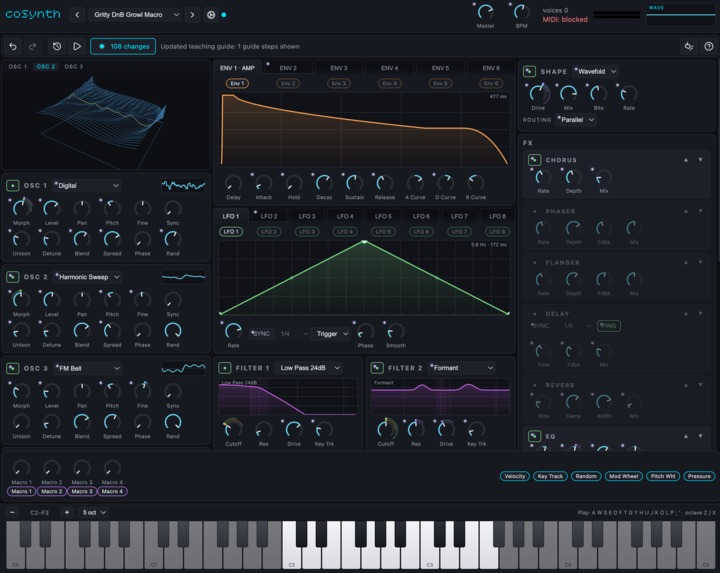Click the Env 1 source pill
Image resolution: width=720 pixels, height=573 pixels.
click(x=237, y=84)
